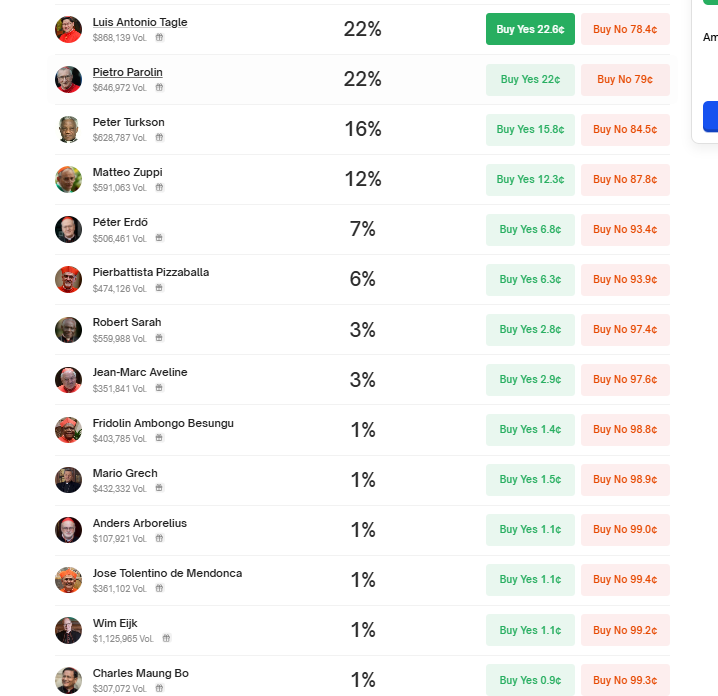Click the gift icon under Wim Eijk
The image size is (718, 696).
point(167,638)
